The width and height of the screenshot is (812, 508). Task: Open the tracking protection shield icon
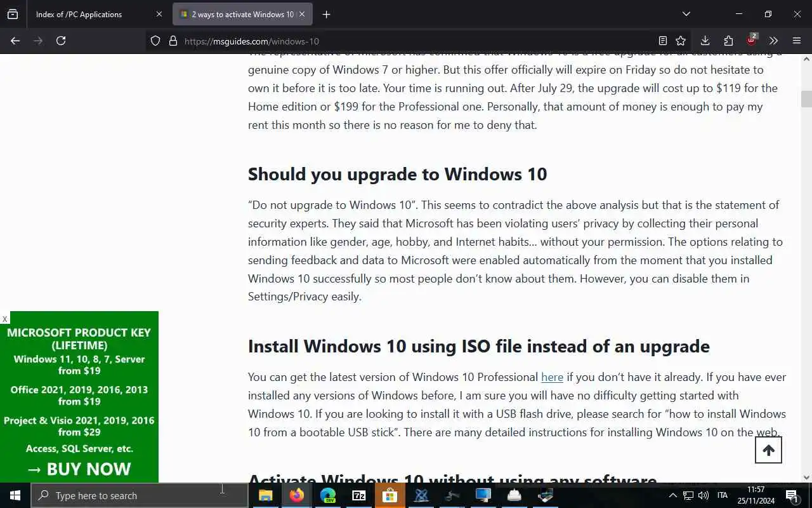click(155, 41)
